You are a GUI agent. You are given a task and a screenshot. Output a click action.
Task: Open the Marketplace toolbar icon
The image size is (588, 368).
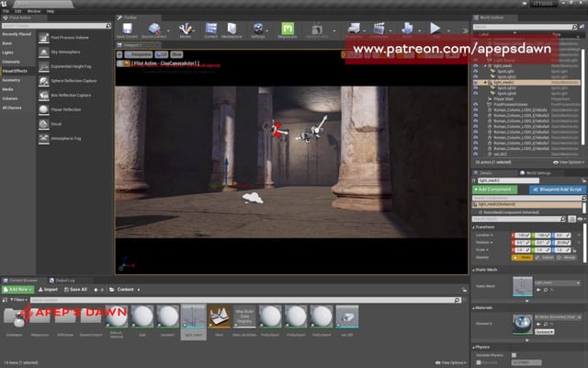tap(232, 29)
